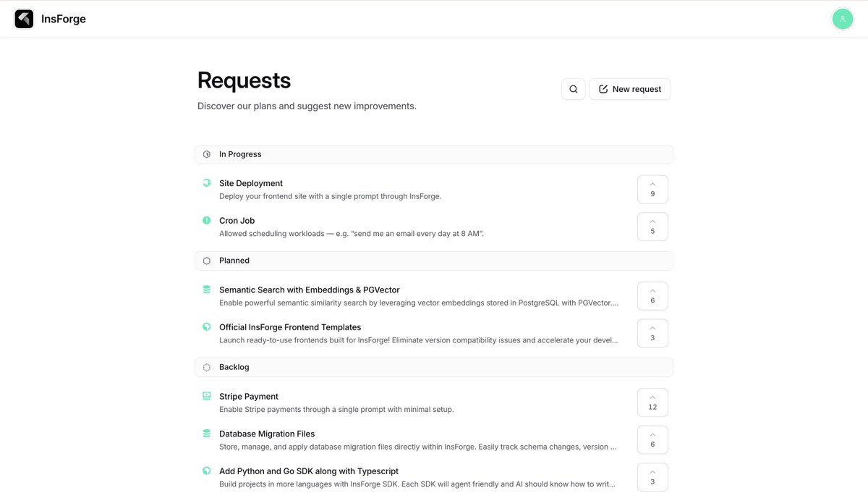
Task: Click the InsForge logo icon
Action: [24, 19]
